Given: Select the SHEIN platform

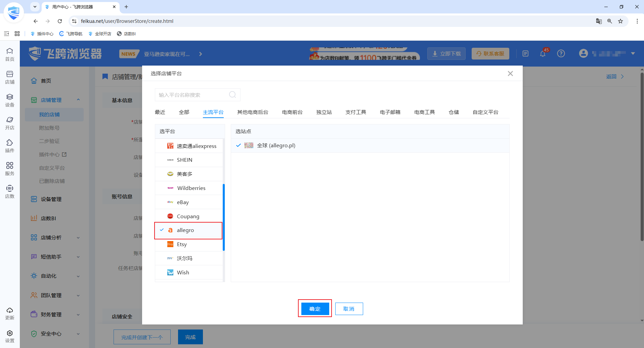Looking at the screenshot, I should click(x=188, y=160).
